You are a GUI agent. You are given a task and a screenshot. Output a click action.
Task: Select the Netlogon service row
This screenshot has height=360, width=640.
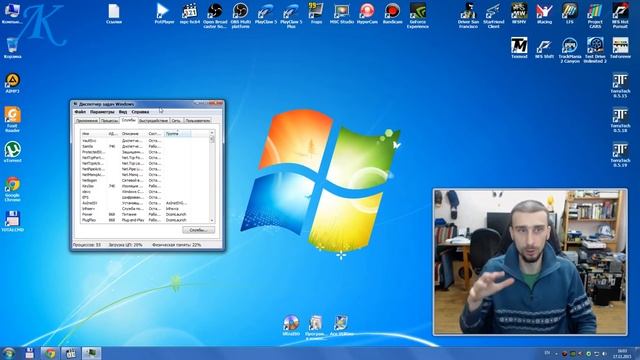[x=145, y=180]
